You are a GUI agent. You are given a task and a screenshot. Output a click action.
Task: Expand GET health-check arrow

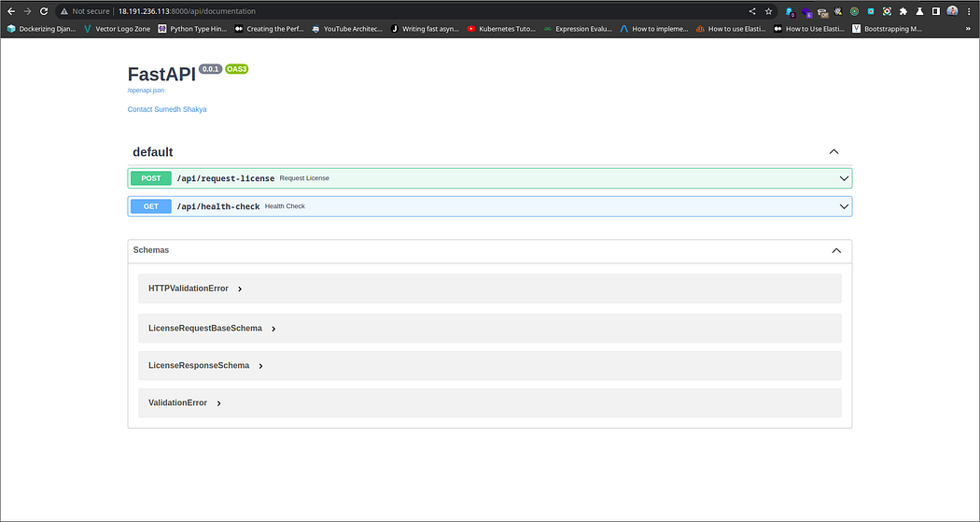tap(844, 206)
